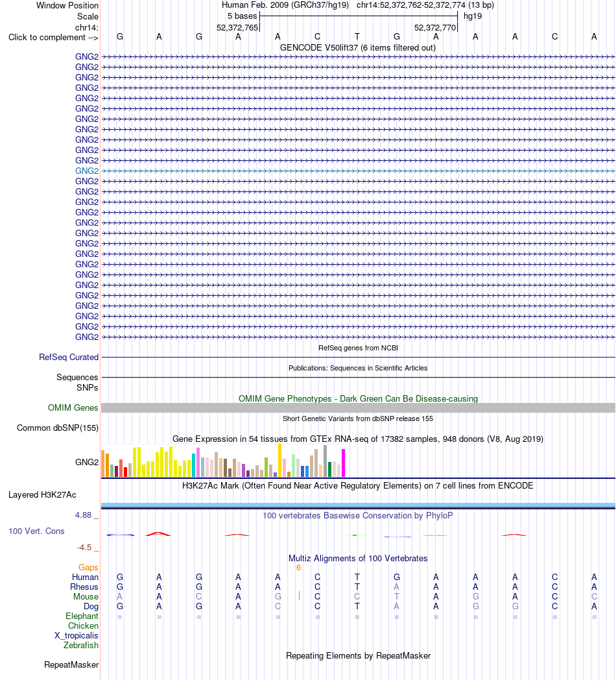Click the Common dbSNP(155) track label
The width and height of the screenshot is (616, 680).
58,428
